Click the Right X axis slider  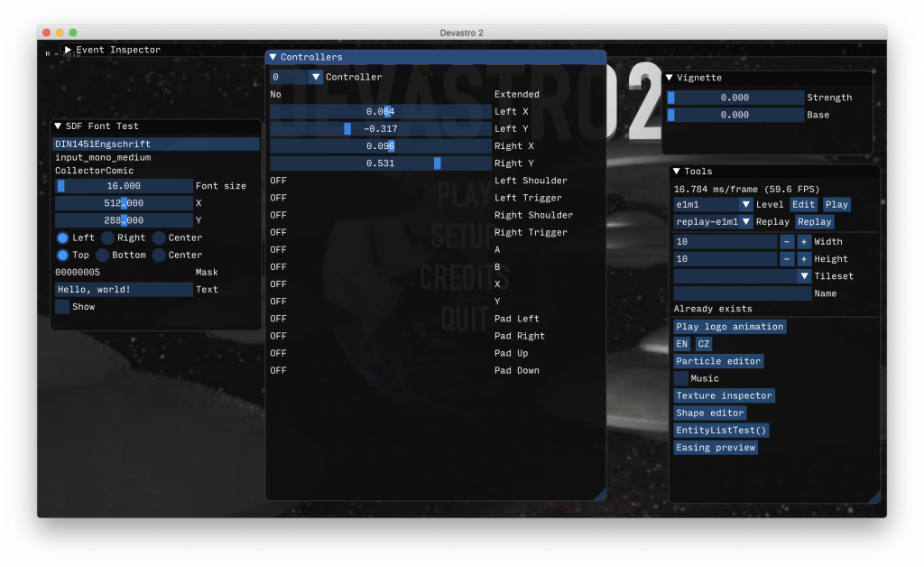(x=381, y=146)
